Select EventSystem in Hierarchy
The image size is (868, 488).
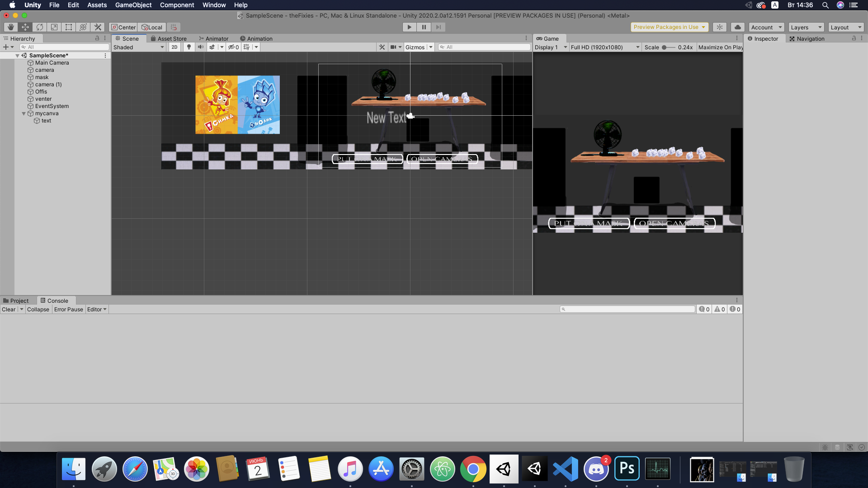coord(52,106)
